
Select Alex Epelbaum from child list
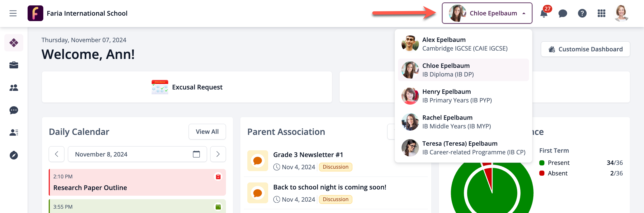[x=463, y=44]
